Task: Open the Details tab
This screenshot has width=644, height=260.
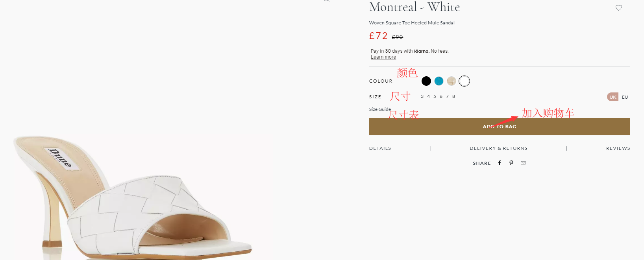Action: [x=380, y=148]
